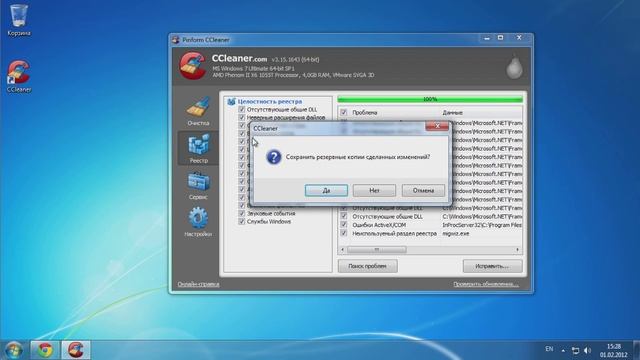This screenshot has height=360, width=640.
Task: Open the Очистка cleaner section
Action: pos(198,111)
